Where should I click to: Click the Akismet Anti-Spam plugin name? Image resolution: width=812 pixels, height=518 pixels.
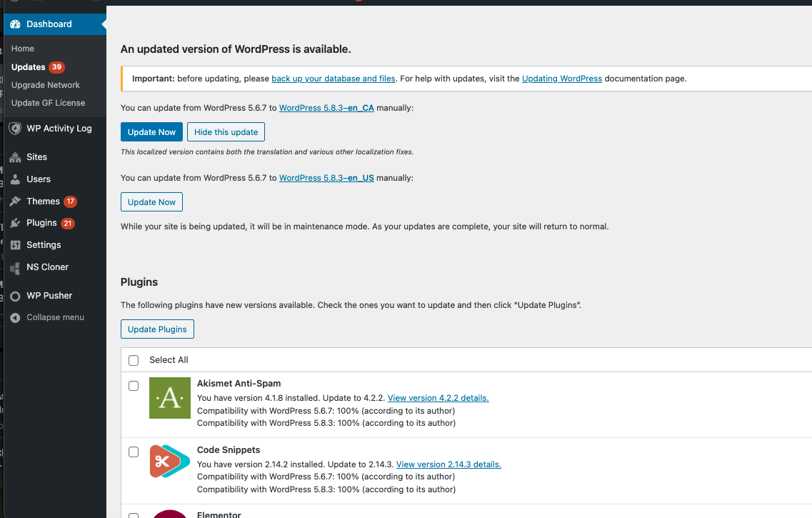[239, 383]
